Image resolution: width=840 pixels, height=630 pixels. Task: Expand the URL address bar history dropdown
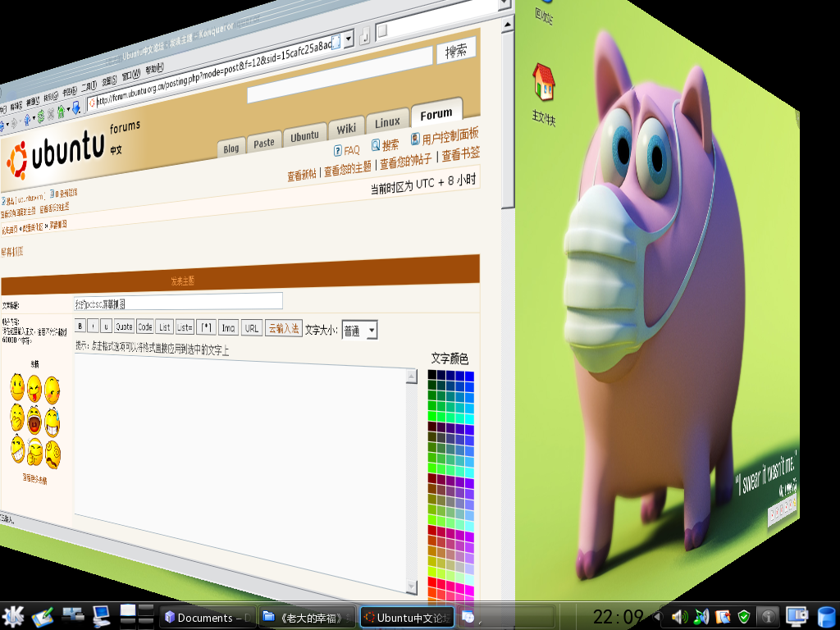coord(349,39)
